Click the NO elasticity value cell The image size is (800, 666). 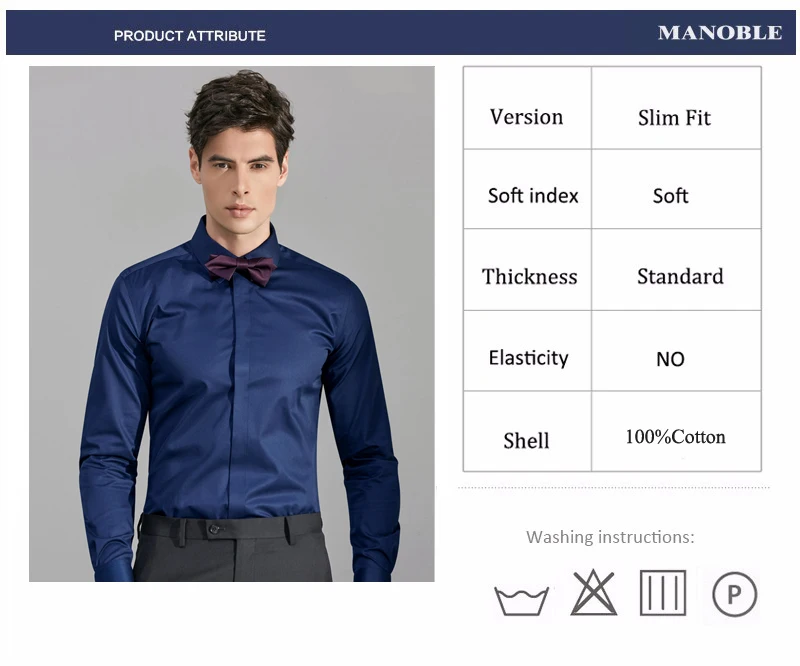tap(676, 351)
